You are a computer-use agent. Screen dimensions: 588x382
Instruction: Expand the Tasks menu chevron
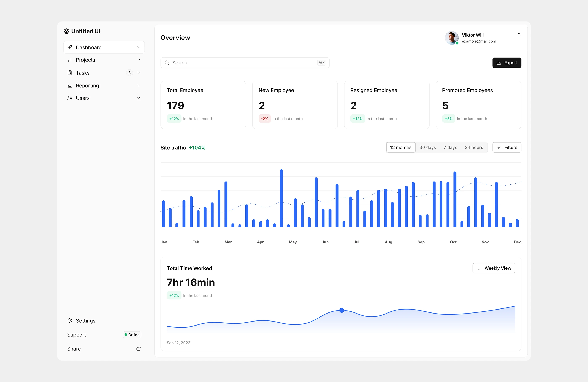tap(139, 73)
